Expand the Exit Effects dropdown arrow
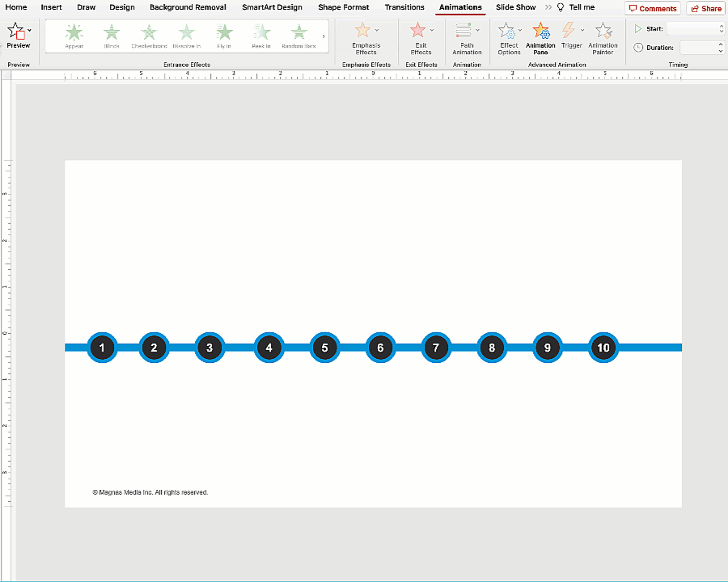 432,30
